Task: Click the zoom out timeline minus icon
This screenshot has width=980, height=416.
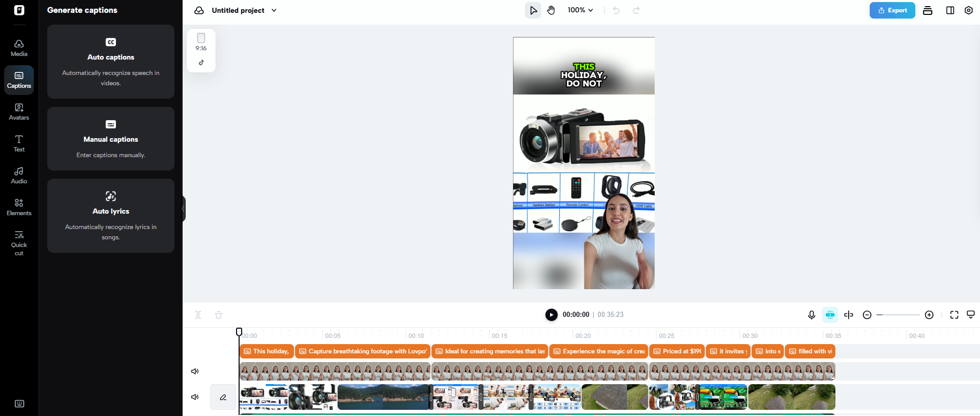Action: point(867,315)
